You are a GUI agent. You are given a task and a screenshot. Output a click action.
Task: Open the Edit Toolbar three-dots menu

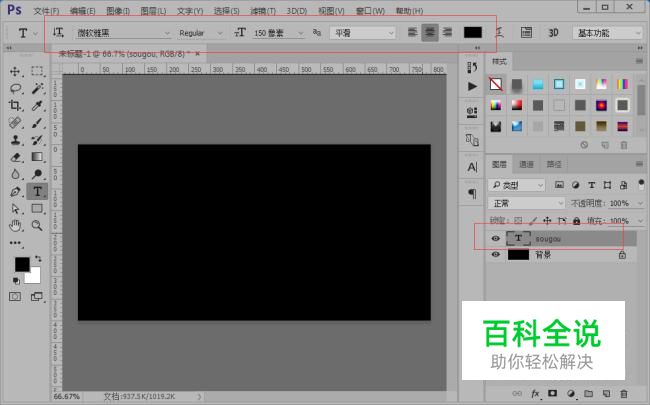click(x=15, y=243)
